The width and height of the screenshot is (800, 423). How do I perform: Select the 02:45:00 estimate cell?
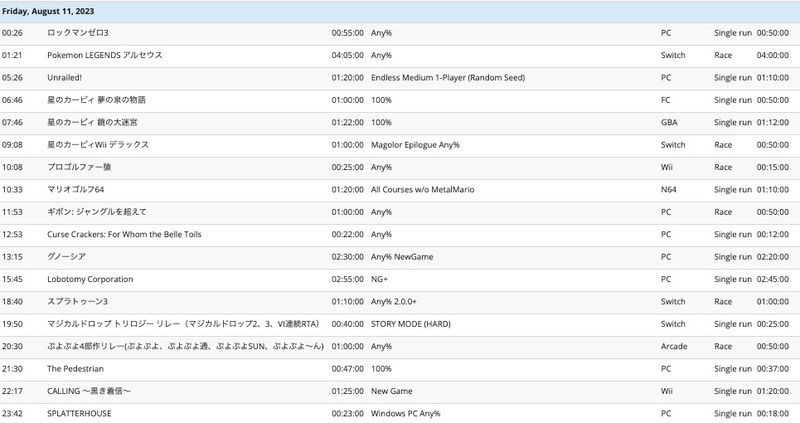[x=772, y=279]
